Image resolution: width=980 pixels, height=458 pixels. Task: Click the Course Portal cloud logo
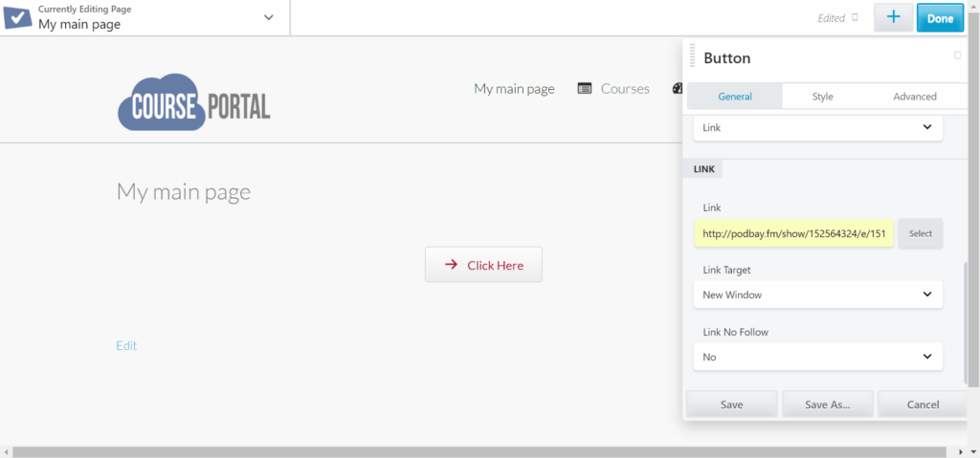pyautogui.click(x=194, y=101)
